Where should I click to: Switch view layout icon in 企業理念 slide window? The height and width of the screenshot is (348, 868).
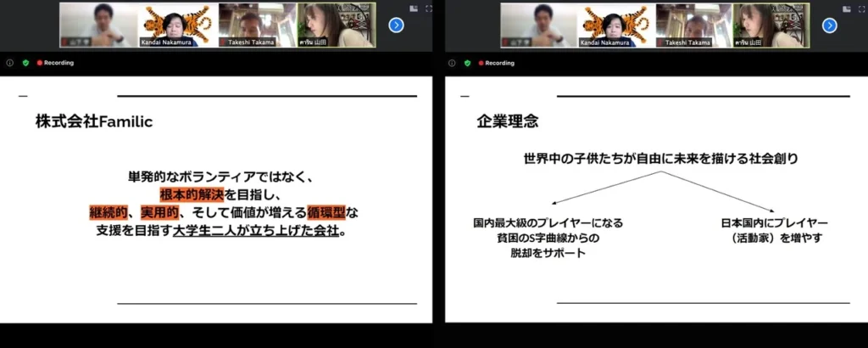point(847,8)
